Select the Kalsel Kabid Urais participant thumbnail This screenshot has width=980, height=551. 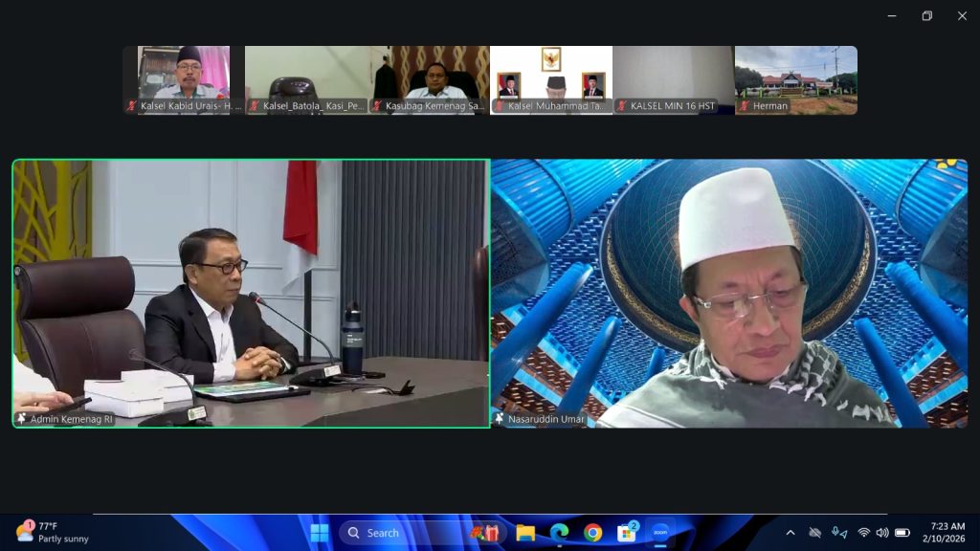point(183,79)
